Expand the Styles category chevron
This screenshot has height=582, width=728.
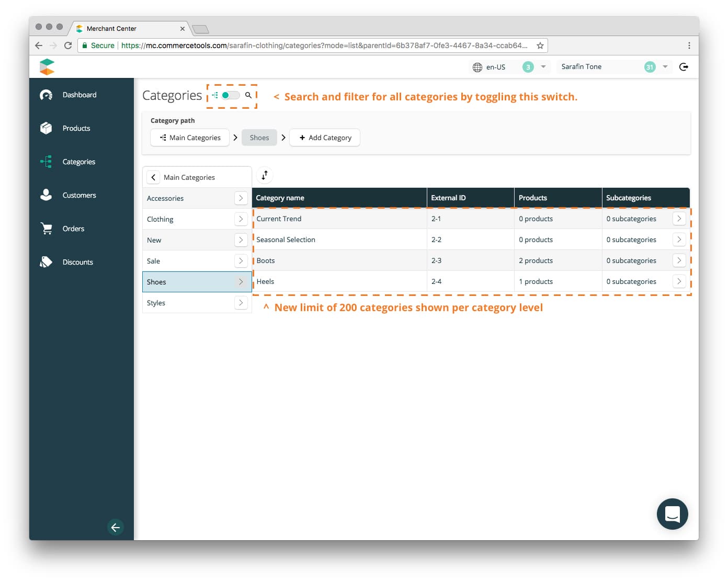(241, 302)
